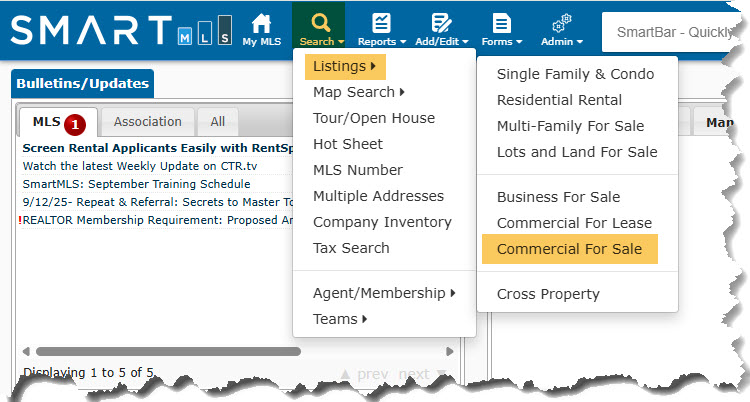Expand the Map Search submenu
The height and width of the screenshot is (402, 750).
click(x=359, y=92)
